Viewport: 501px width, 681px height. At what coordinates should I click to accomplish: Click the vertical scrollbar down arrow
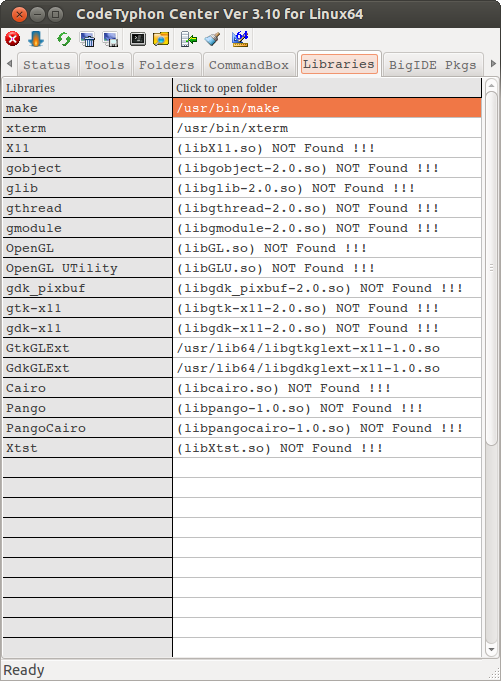click(491, 650)
